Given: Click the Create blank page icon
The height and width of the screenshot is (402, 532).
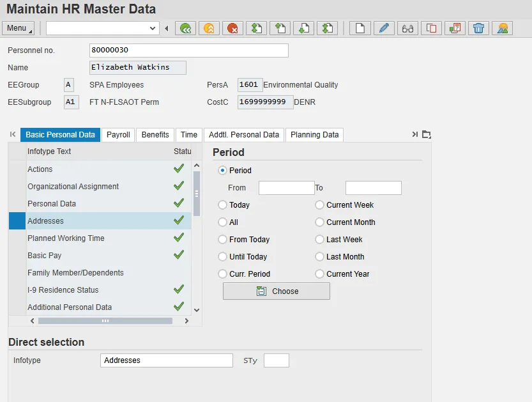Looking at the screenshot, I should [360, 28].
